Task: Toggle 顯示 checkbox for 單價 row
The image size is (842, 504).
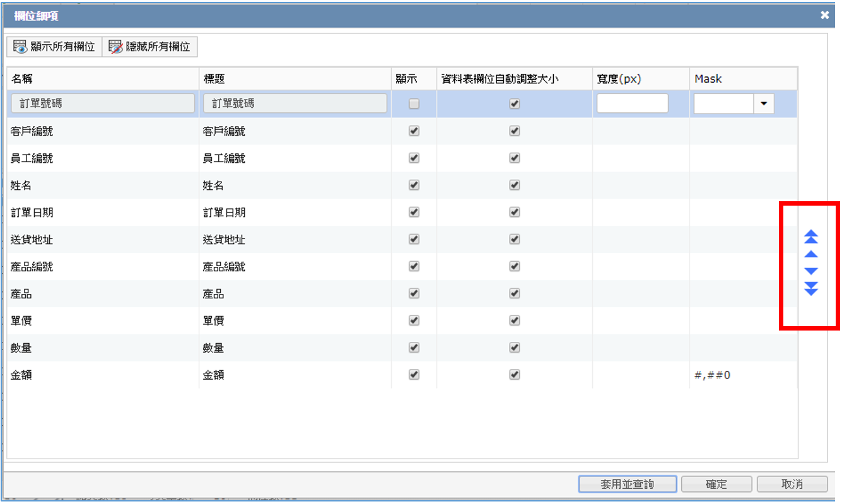Action: coord(414,320)
